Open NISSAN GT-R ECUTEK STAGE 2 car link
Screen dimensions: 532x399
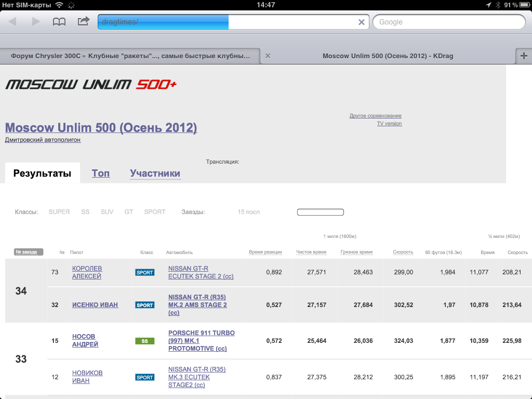click(201, 272)
